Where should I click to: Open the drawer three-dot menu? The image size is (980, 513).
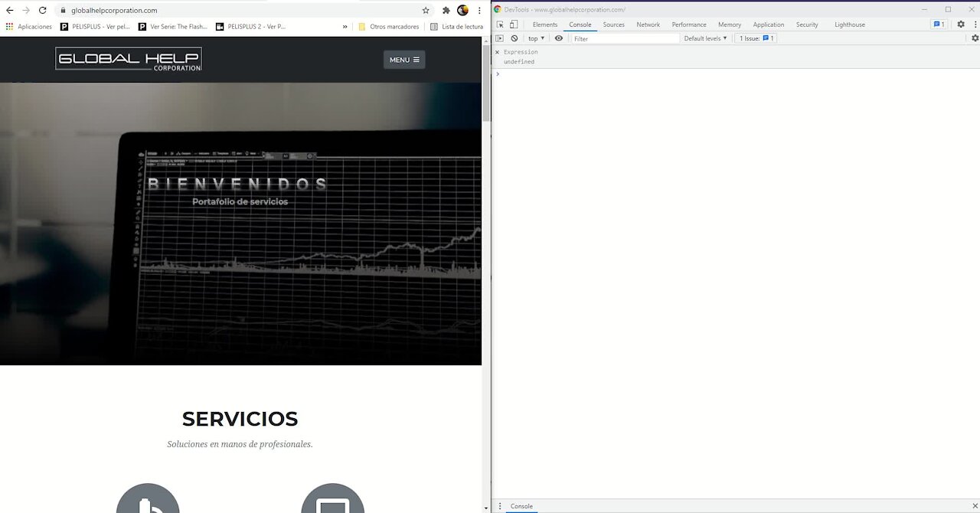(500, 506)
